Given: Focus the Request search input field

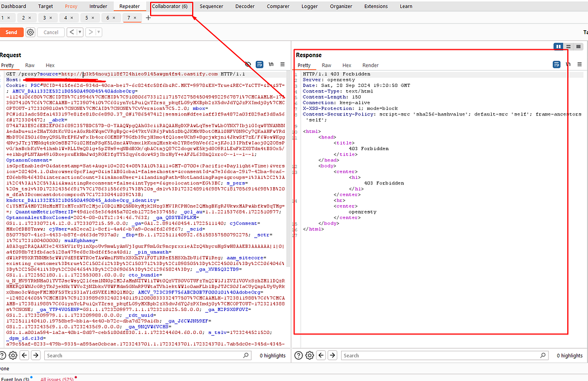Looking at the screenshot, I should tap(147, 355).
